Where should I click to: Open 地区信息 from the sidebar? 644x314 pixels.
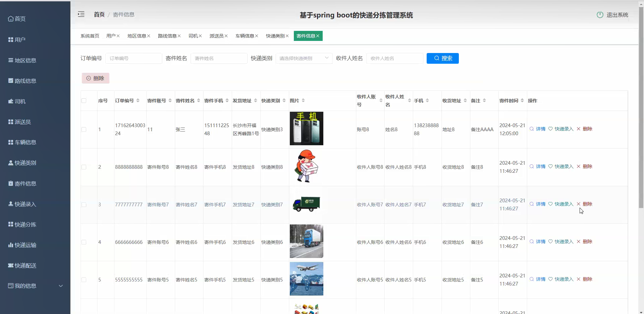pos(24,60)
